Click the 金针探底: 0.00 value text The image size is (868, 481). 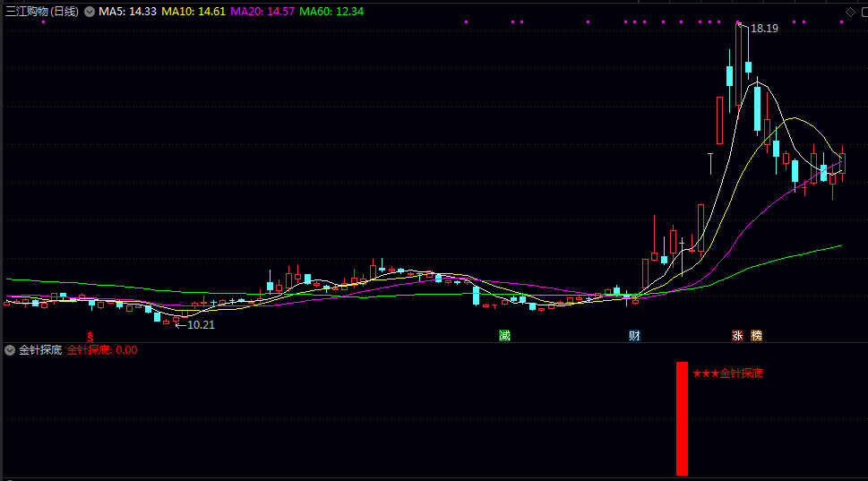[x=102, y=350]
